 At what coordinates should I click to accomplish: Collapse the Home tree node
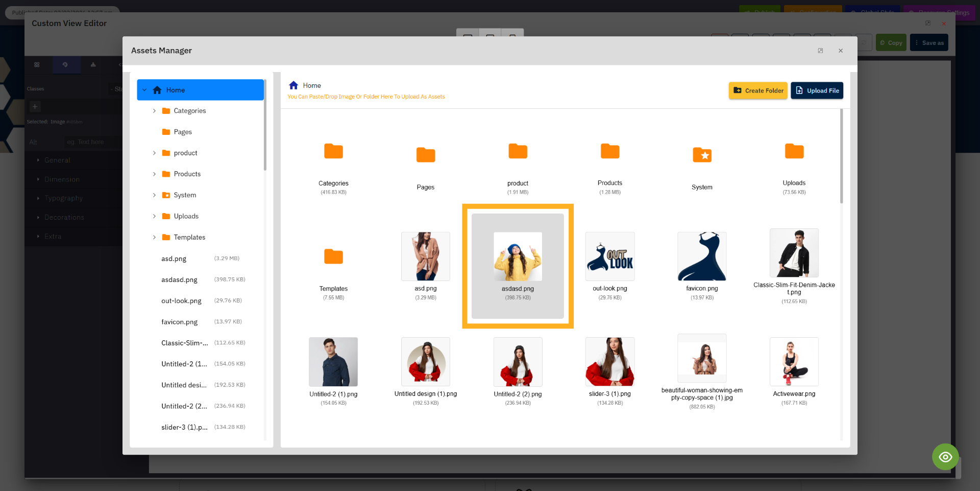144,89
